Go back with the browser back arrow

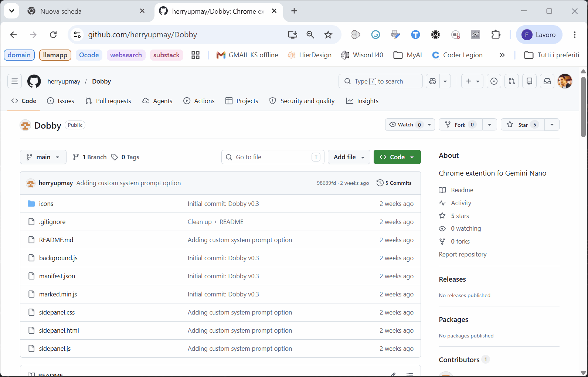14,35
